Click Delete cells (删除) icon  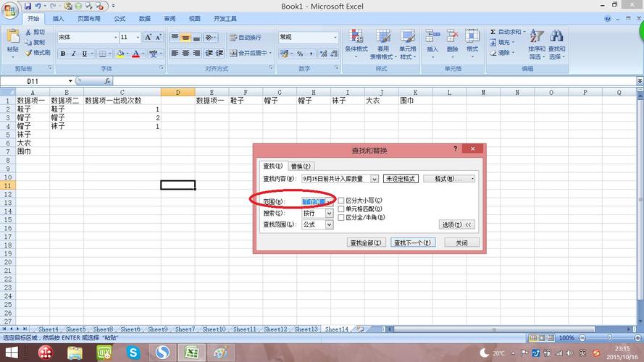tap(452, 36)
